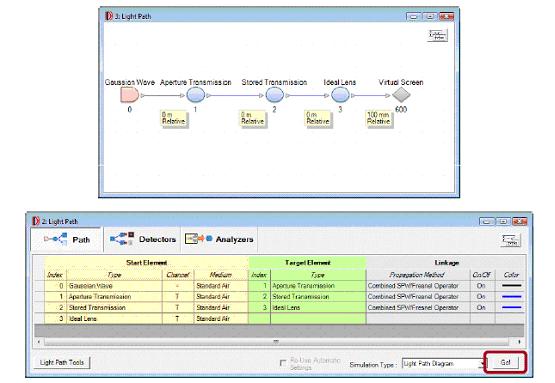Image resolution: width=555 pixels, height=383 pixels.
Task: Open the Simulation Type dropdown
Action: tap(443, 364)
